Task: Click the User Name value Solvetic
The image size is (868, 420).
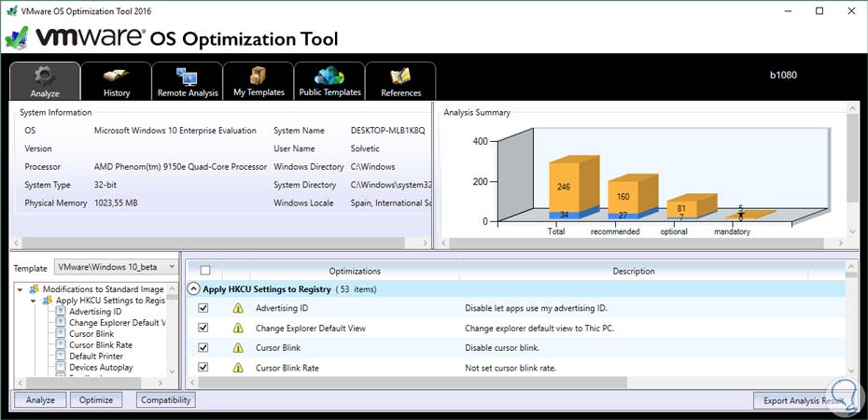Action: [365, 148]
